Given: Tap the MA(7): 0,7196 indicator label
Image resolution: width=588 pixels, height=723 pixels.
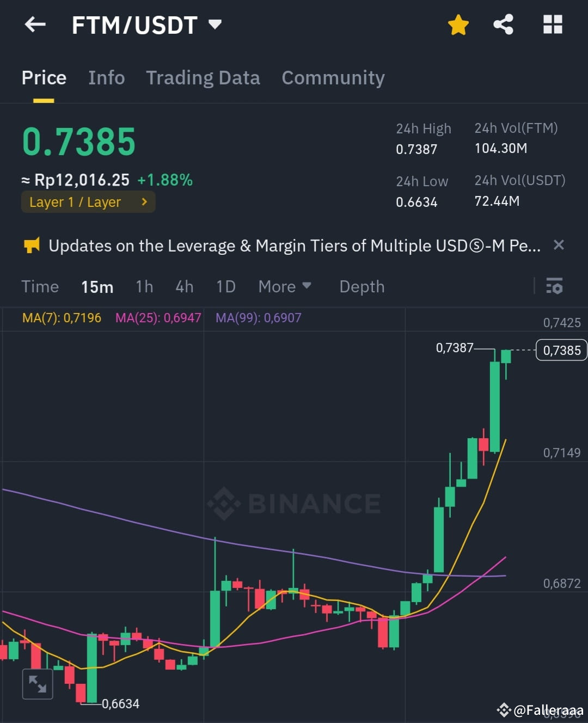Looking at the screenshot, I should coord(62,318).
